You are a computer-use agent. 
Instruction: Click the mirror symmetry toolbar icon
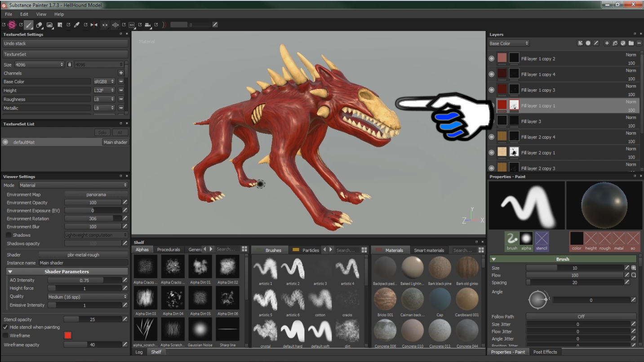[x=94, y=25]
